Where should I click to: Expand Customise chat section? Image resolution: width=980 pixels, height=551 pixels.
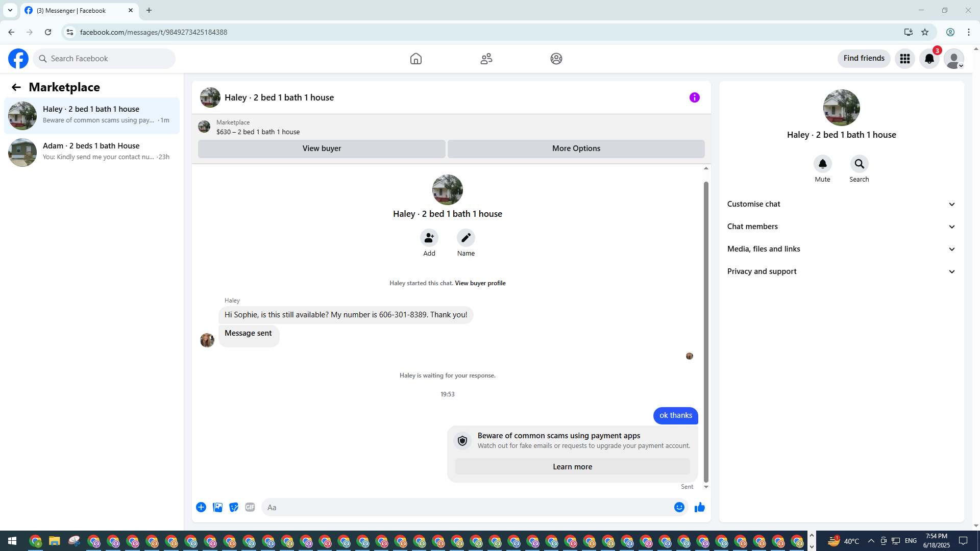click(x=841, y=204)
